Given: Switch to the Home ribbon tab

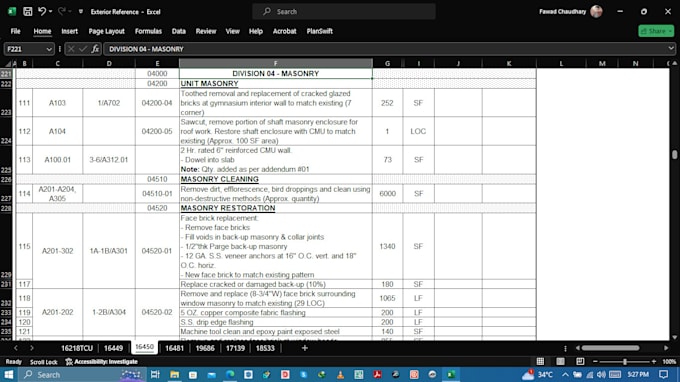Looking at the screenshot, I should pyautogui.click(x=42, y=31).
